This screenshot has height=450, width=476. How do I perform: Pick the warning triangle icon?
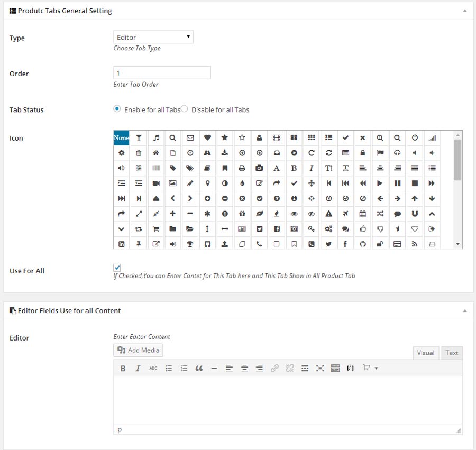coord(328,214)
